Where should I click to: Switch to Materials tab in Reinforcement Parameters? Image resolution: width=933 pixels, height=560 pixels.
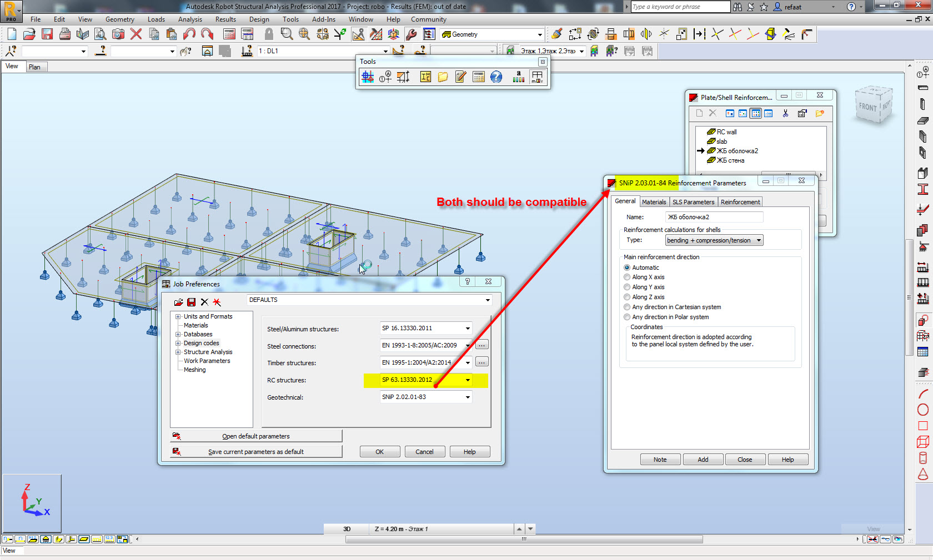(x=654, y=202)
